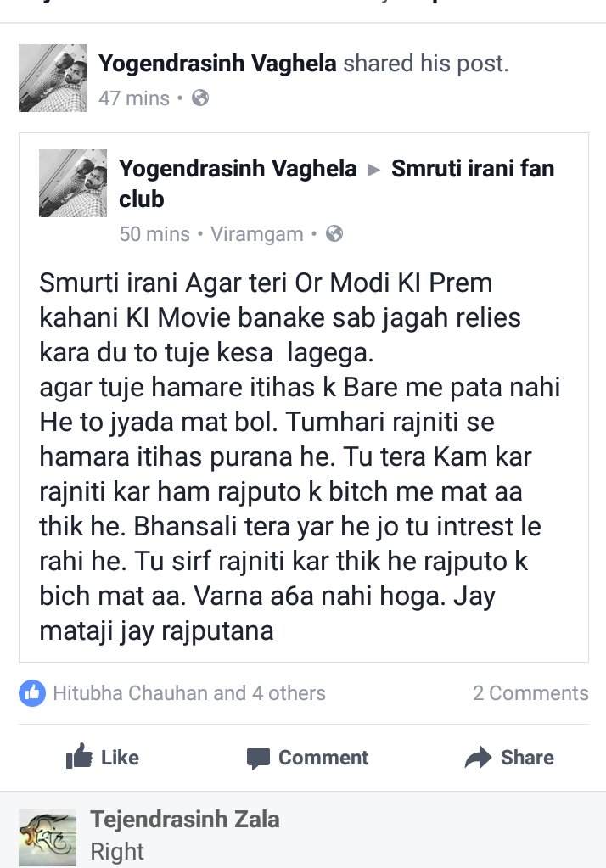
Task: Tap the 50 mins timestamp
Action: coord(154,234)
